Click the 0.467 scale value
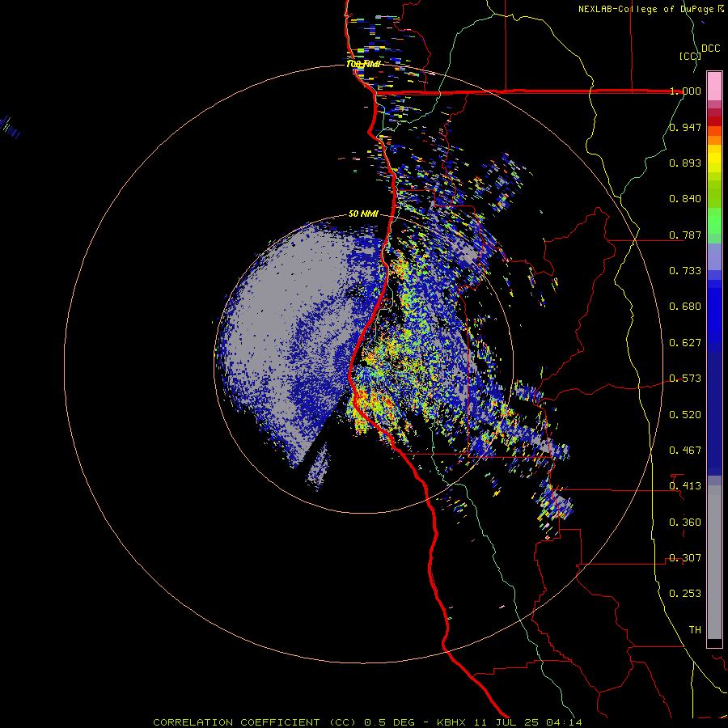 685,451
